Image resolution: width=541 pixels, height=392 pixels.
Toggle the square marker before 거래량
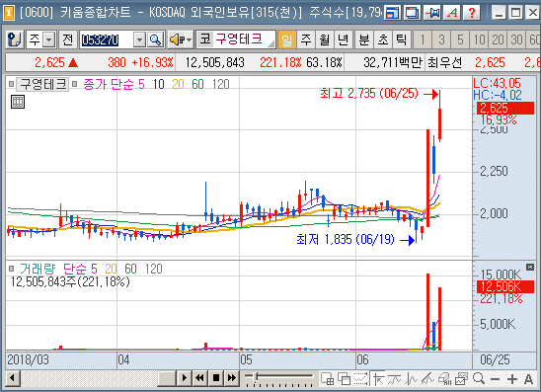tap(12, 269)
